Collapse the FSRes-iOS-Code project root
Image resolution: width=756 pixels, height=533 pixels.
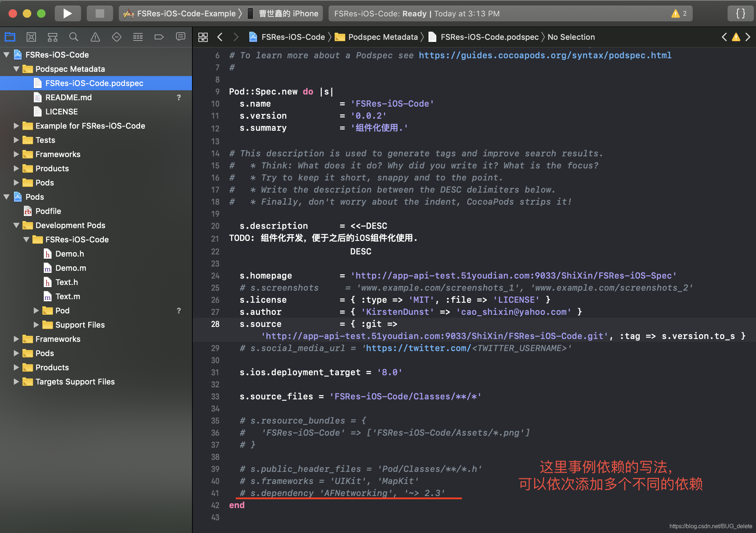[6, 55]
